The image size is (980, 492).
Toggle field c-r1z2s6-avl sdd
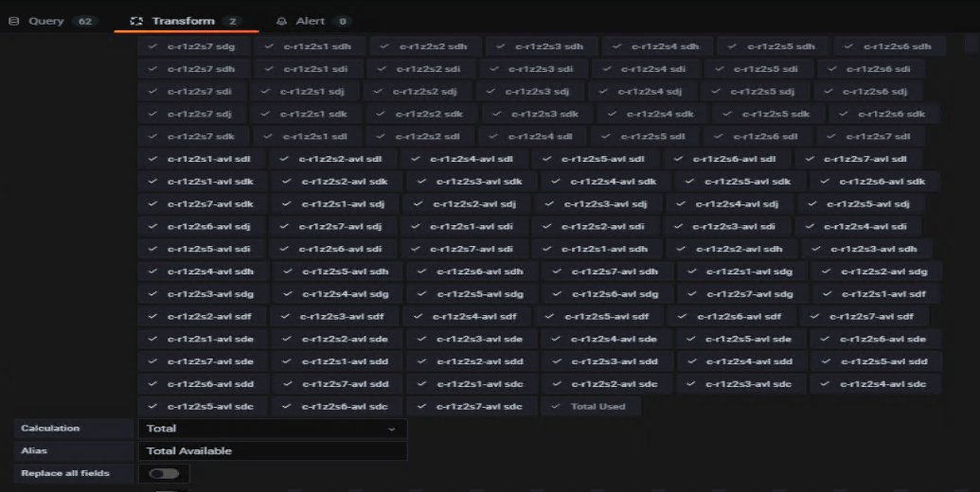[x=204, y=384]
